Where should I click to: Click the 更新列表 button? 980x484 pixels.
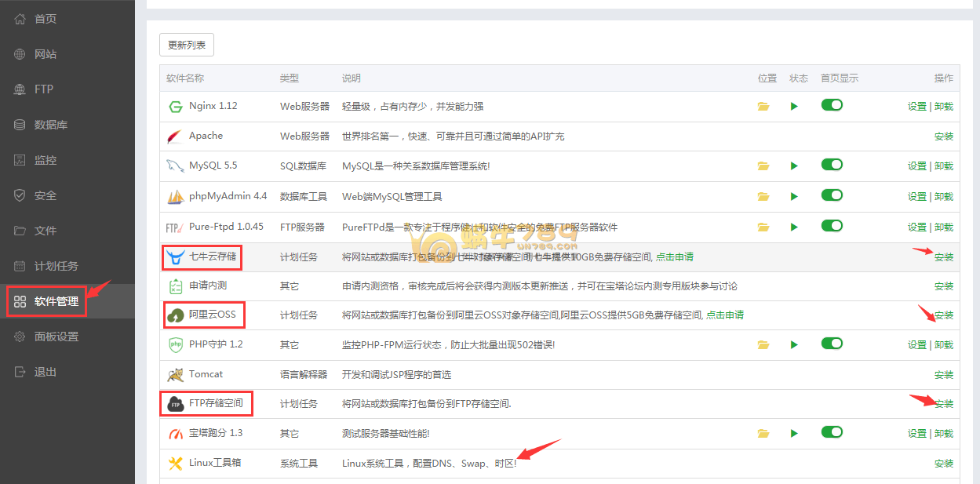tap(187, 45)
